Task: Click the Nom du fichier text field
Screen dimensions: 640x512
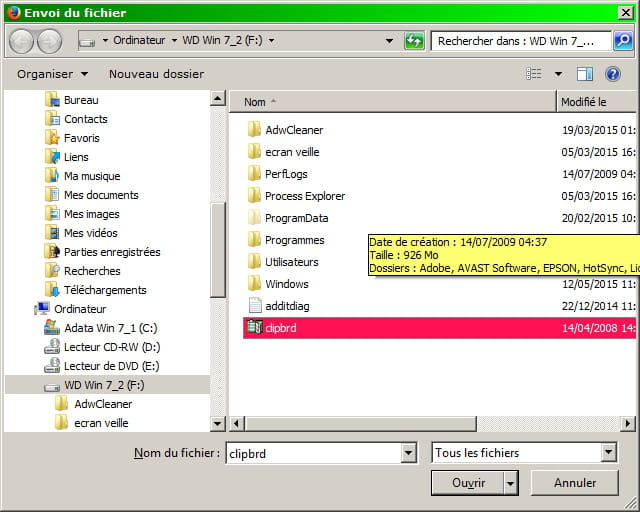Action: (312, 453)
